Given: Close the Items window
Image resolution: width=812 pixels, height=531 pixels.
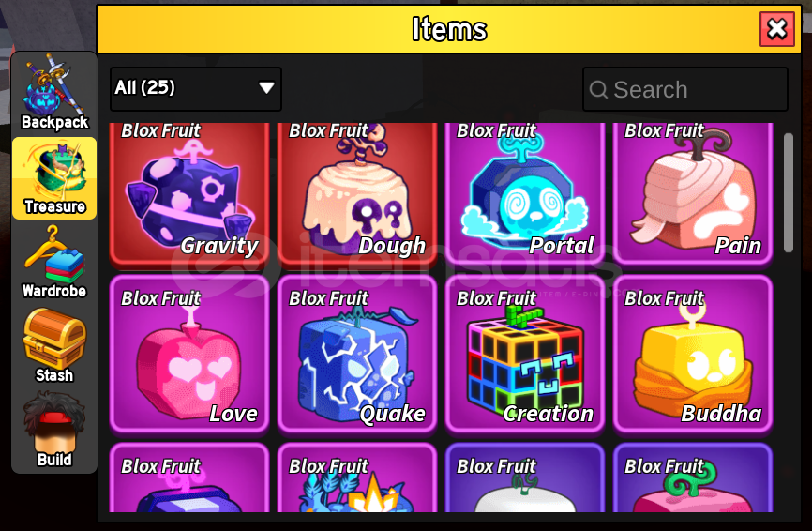Looking at the screenshot, I should pos(776,29).
